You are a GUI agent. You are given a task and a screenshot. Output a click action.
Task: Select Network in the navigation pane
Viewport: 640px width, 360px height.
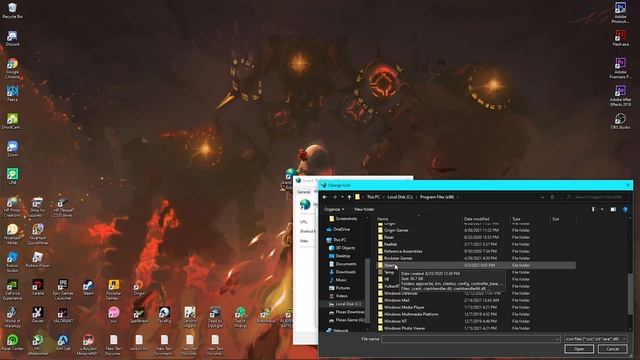337,330
